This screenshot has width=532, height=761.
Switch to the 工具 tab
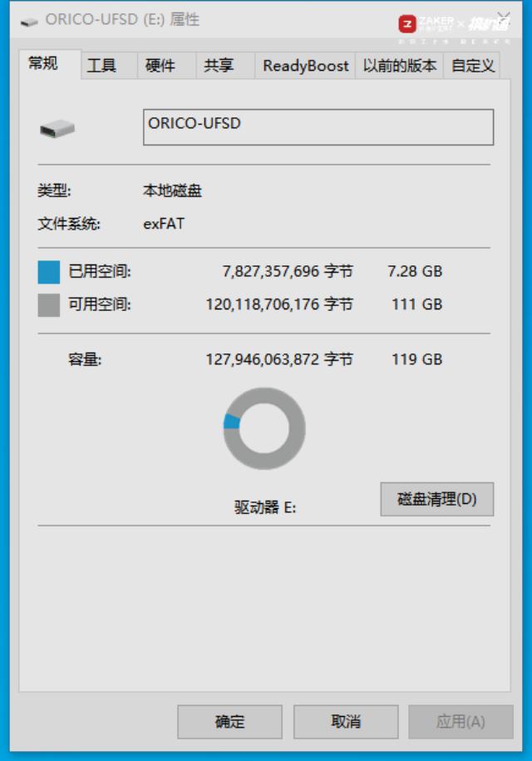[101, 66]
